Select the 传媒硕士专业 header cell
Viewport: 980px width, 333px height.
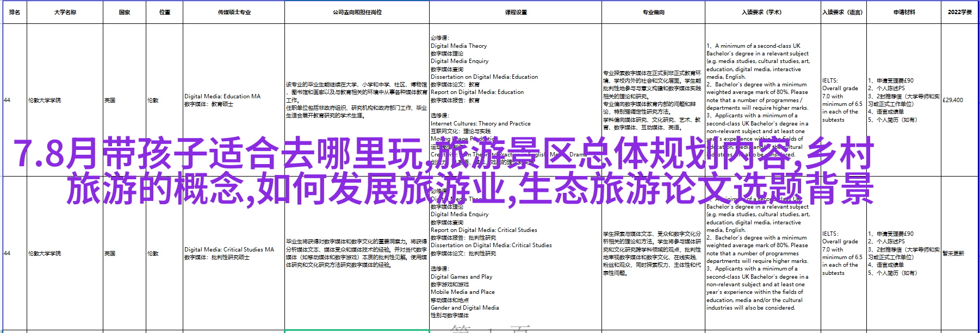234,12
